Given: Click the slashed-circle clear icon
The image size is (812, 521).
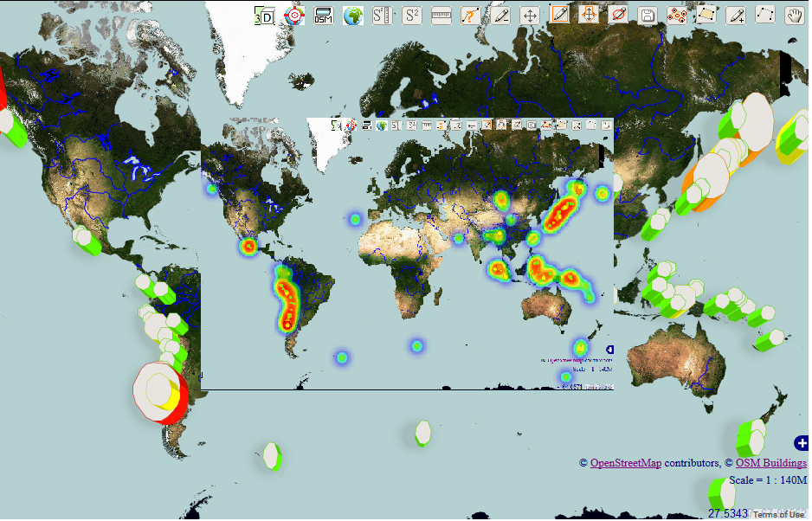Looking at the screenshot, I should 617,15.
